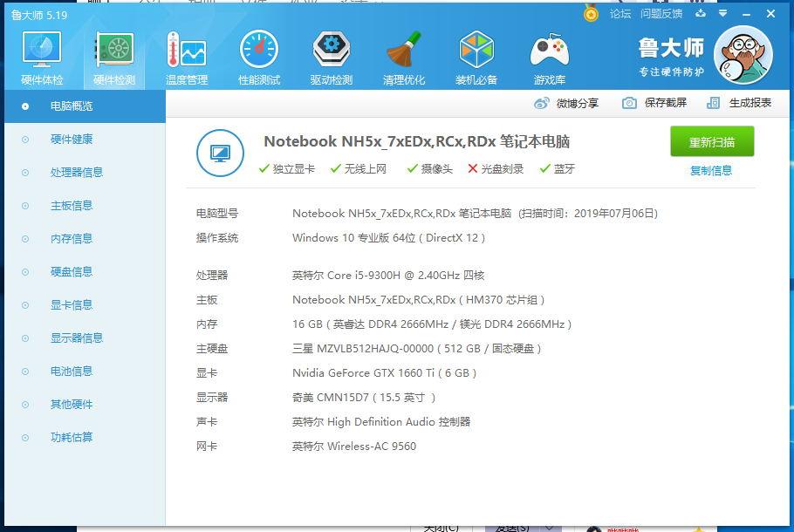Viewport: 794px width, 532px height.
Task: Click the Weibo share icon
Action: coord(542,103)
